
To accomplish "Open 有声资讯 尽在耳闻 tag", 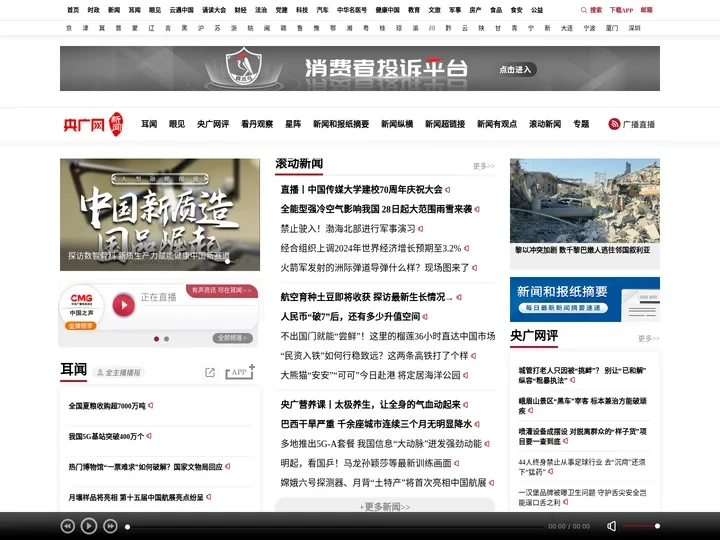I will coord(222,290).
